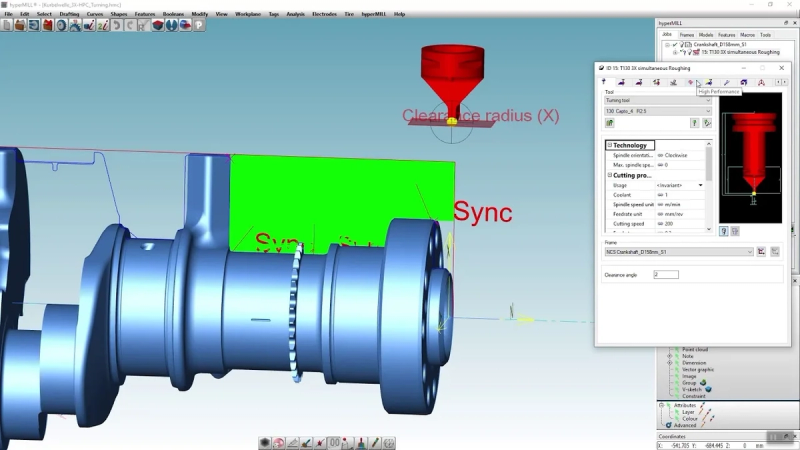800x450 pixels.
Task: Open the File menu
Action: (x=8, y=14)
